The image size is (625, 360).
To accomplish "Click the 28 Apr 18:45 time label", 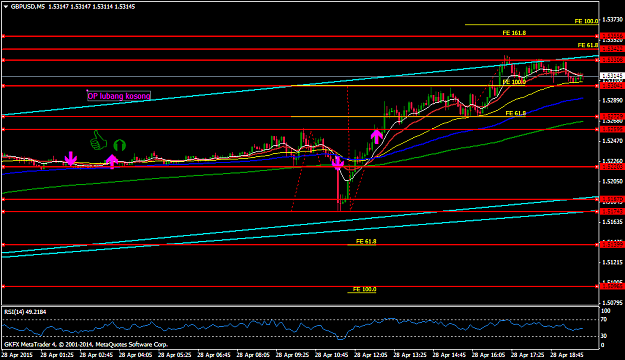I will (567, 354).
